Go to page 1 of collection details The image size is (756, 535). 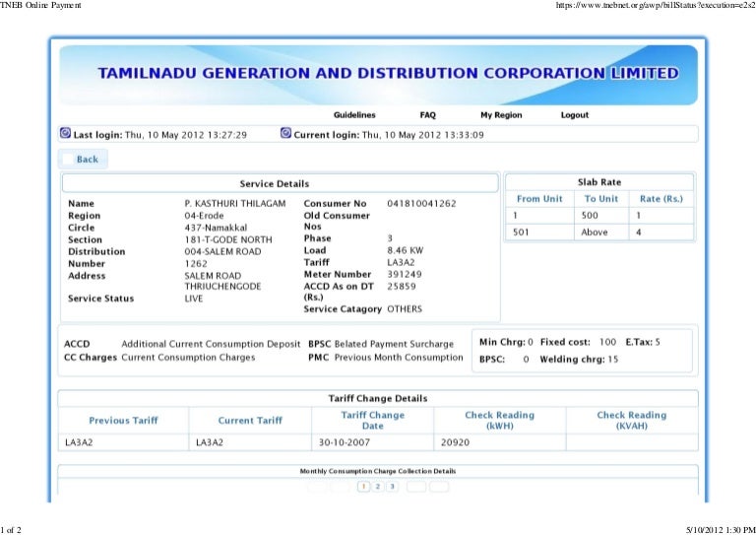click(x=364, y=486)
